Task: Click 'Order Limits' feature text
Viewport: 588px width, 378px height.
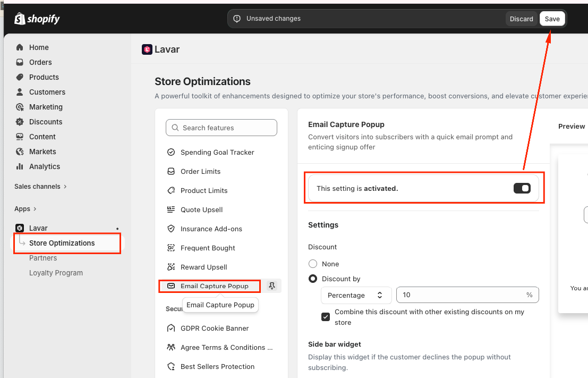Action: (201, 171)
